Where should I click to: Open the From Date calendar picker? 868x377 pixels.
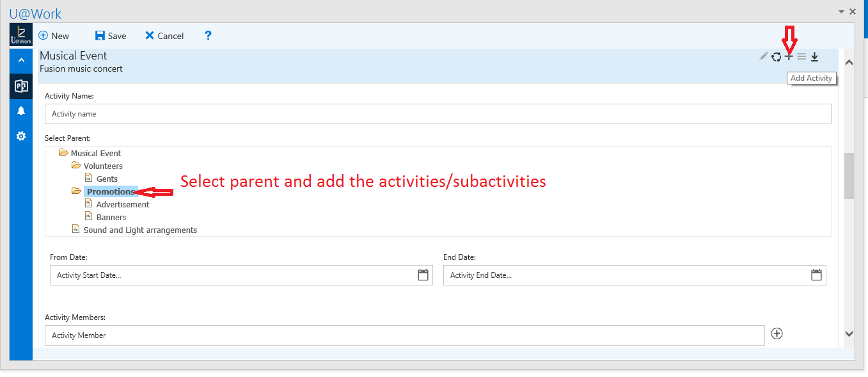423,275
